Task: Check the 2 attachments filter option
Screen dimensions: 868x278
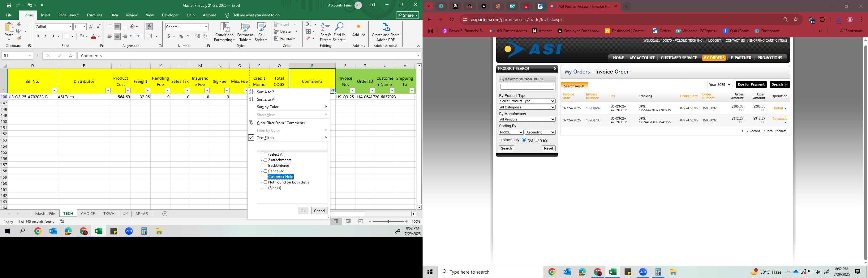Action: point(265,160)
